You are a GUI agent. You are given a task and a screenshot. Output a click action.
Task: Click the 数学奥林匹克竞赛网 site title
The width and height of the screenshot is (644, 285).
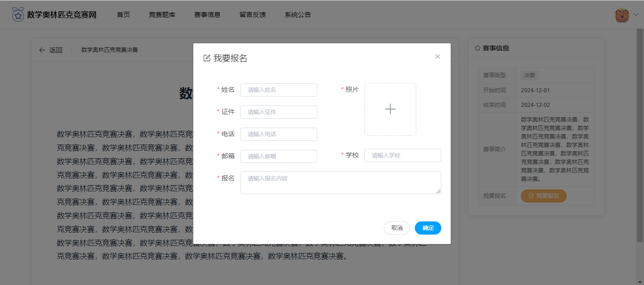click(62, 15)
